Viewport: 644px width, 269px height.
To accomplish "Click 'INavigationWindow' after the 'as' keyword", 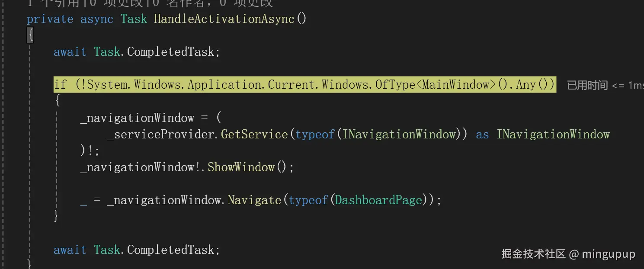I will tap(553, 134).
